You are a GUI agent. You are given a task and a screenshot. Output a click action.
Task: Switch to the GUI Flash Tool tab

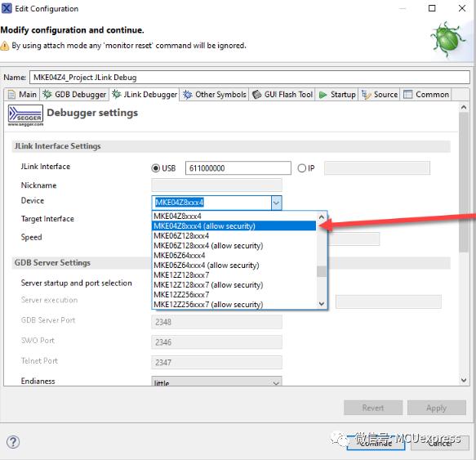pyautogui.click(x=282, y=95)
